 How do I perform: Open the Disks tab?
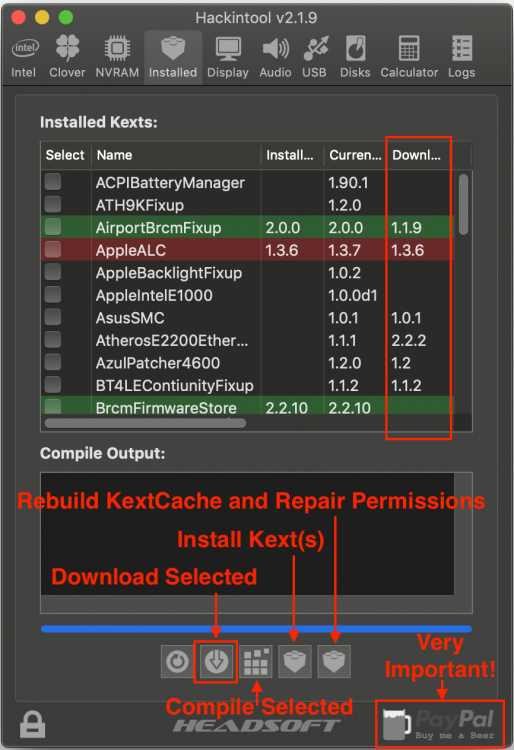(355, 58)
